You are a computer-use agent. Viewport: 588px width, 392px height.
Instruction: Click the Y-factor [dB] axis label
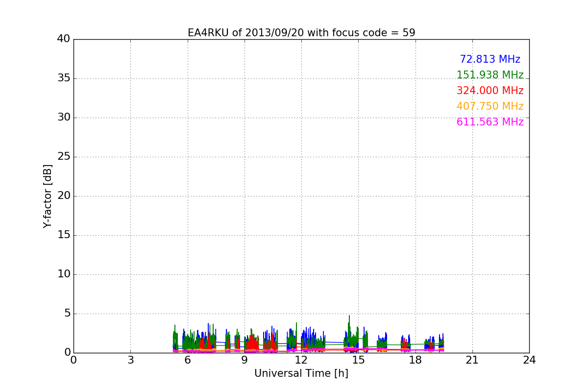[48, 196]
